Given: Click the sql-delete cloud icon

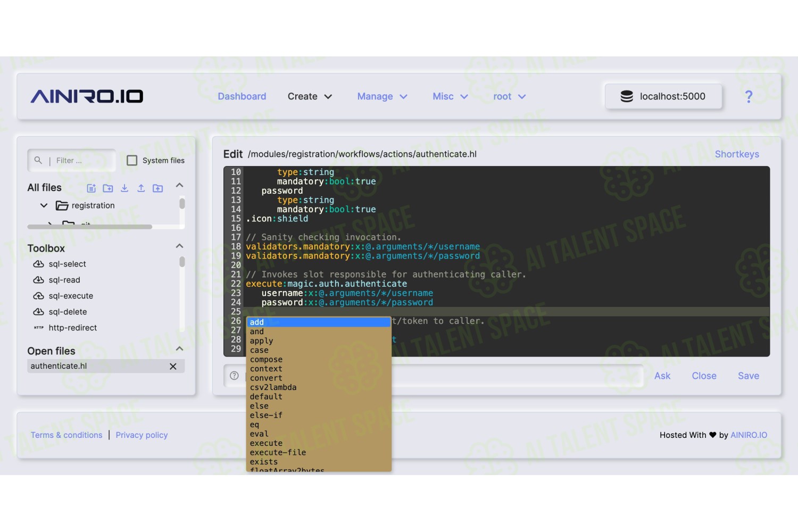Looking at the screenshot, I should (39, 312).
